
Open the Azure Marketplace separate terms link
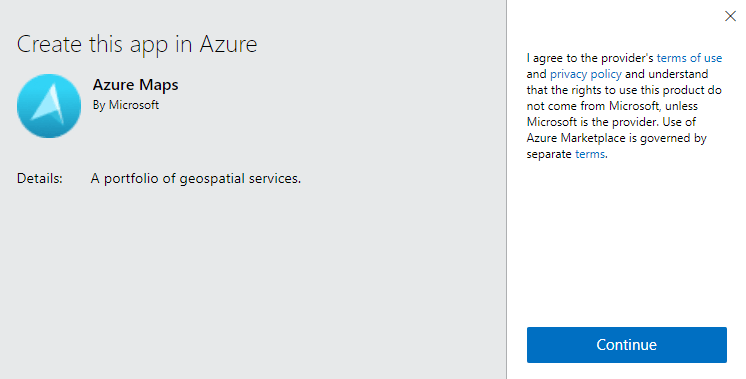point(590,154)
